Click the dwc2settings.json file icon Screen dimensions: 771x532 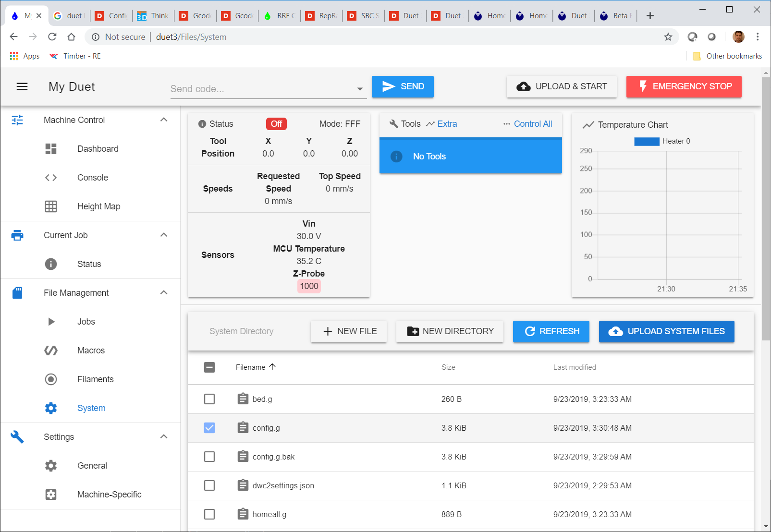coord(243,485)
